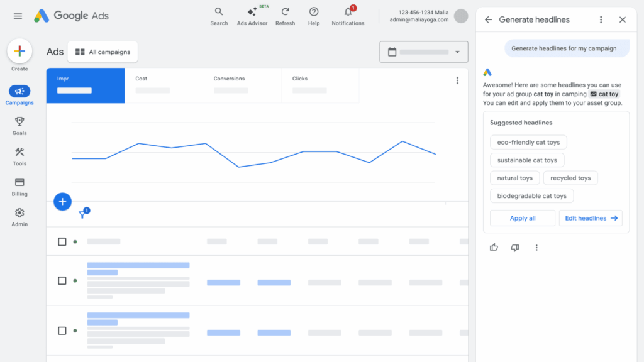Select all rows with the header checkbox

tap(62, 241)
